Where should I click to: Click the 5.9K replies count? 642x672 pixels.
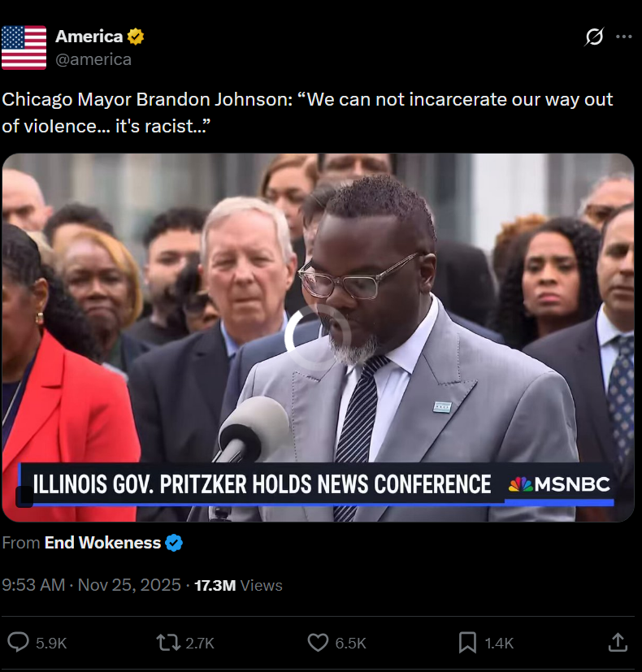point(51,644)
